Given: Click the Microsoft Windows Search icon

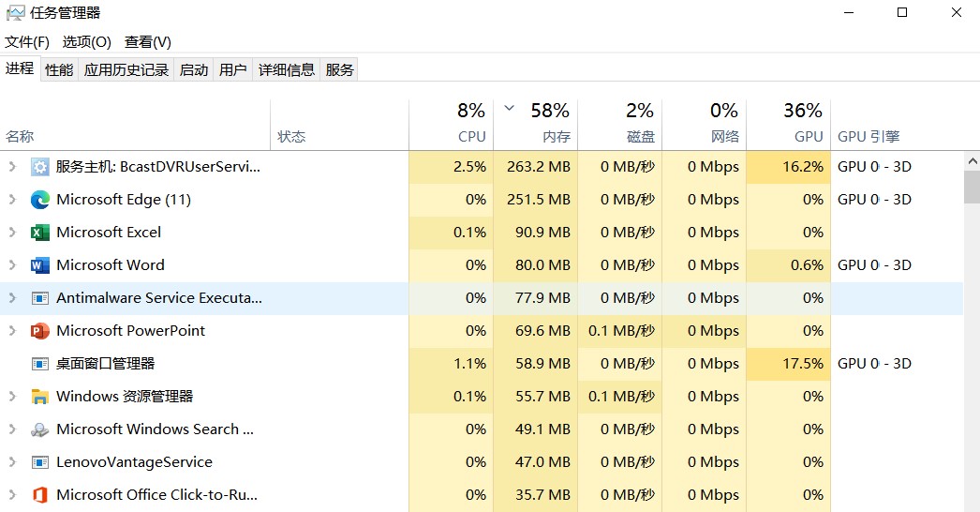Looking at the screenshot, I should [40, 429].
